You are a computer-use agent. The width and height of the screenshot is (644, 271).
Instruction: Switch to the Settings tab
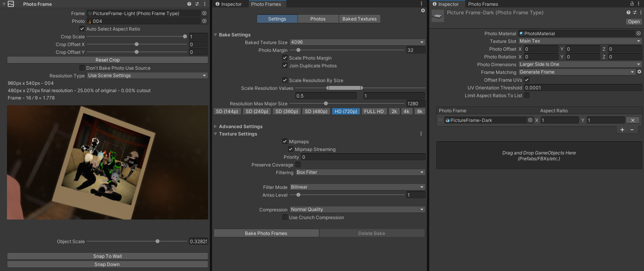[277, 19]
